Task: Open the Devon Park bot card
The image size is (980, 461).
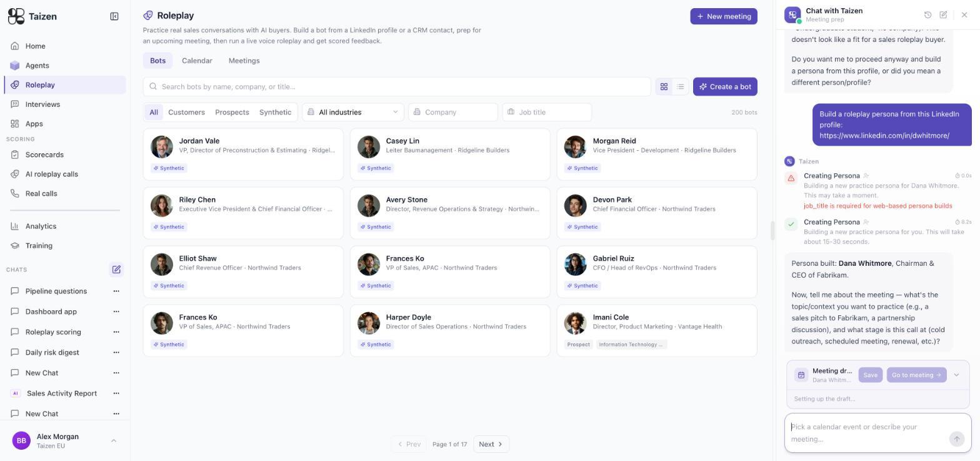Action: (x=657, y=213)
